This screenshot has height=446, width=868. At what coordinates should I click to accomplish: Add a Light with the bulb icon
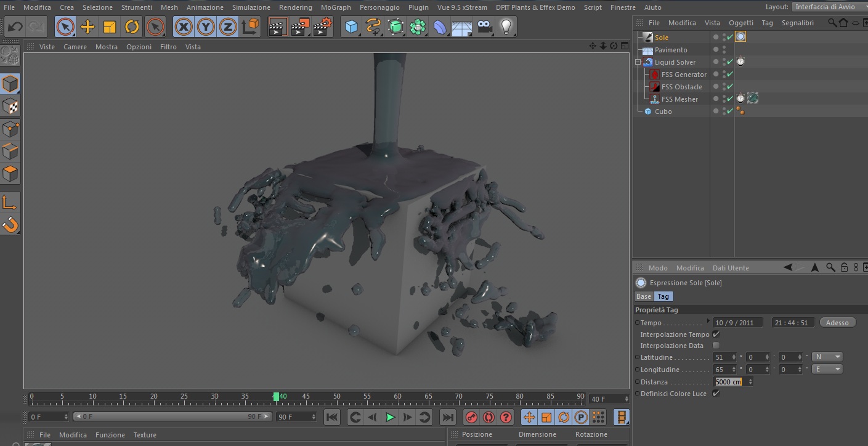506,26
